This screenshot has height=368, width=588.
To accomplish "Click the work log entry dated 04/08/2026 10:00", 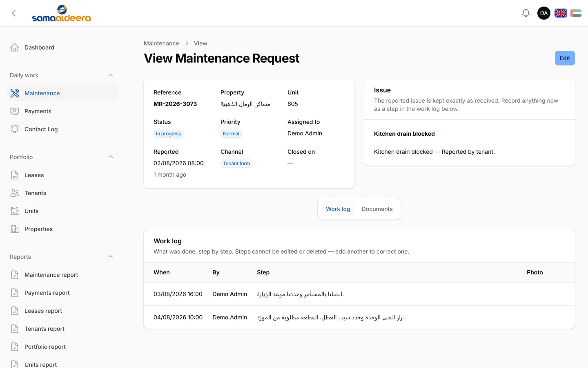I will point(359,317).
